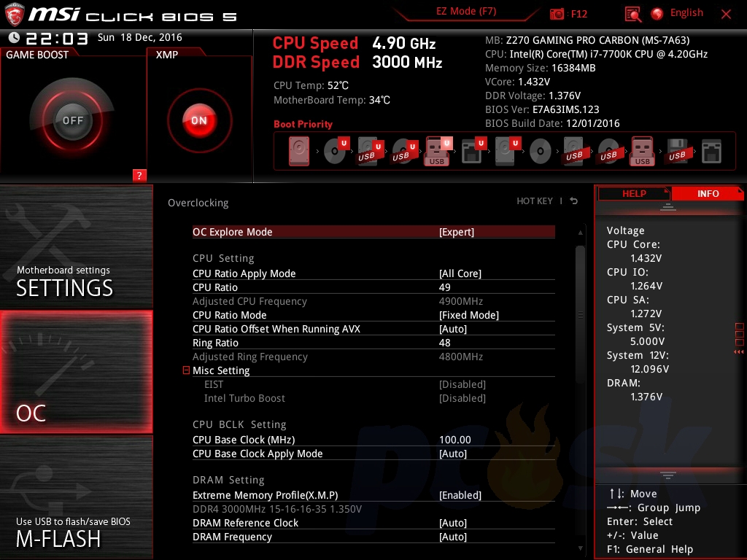Click the Adjusted CPU Frequency 4900MHz row
This screenshot has height=560, width=747.
(x=373, y=301)
